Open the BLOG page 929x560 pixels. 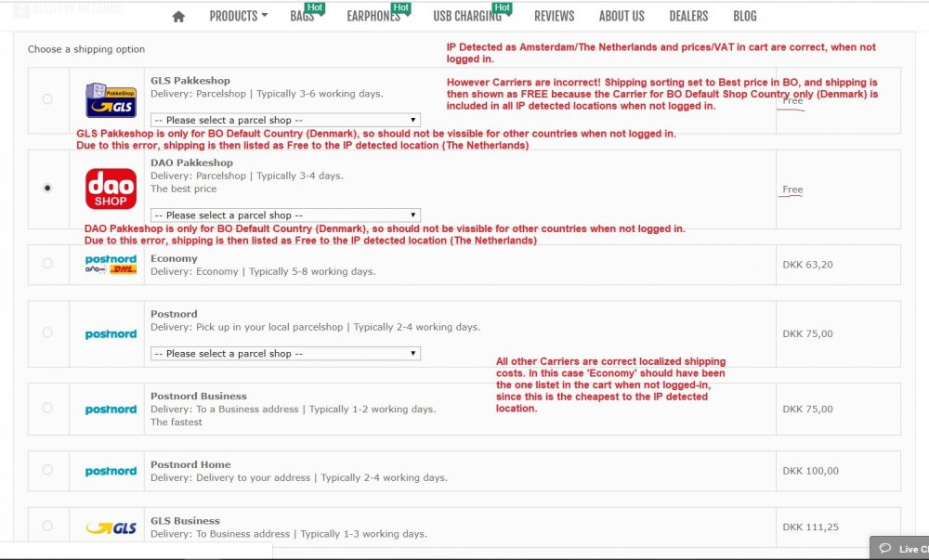745,16
